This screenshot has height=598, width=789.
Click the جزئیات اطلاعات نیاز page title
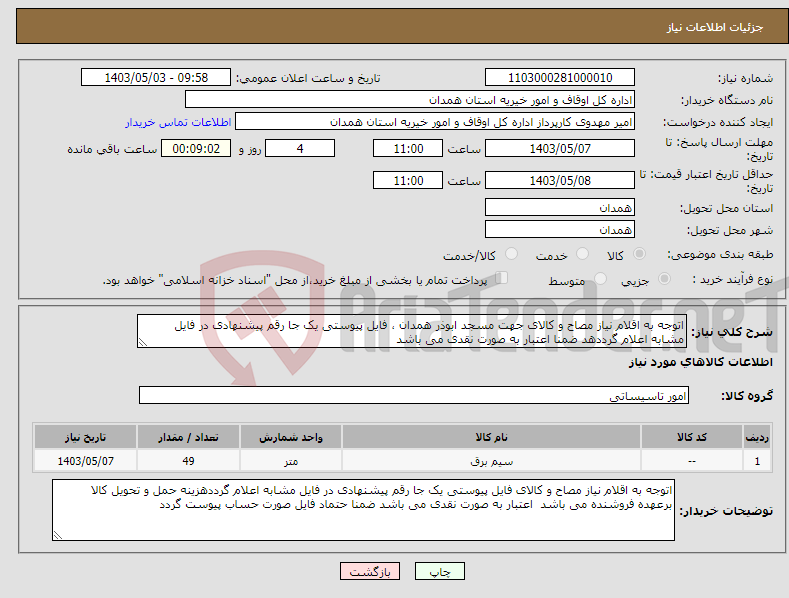pos(715,27)
